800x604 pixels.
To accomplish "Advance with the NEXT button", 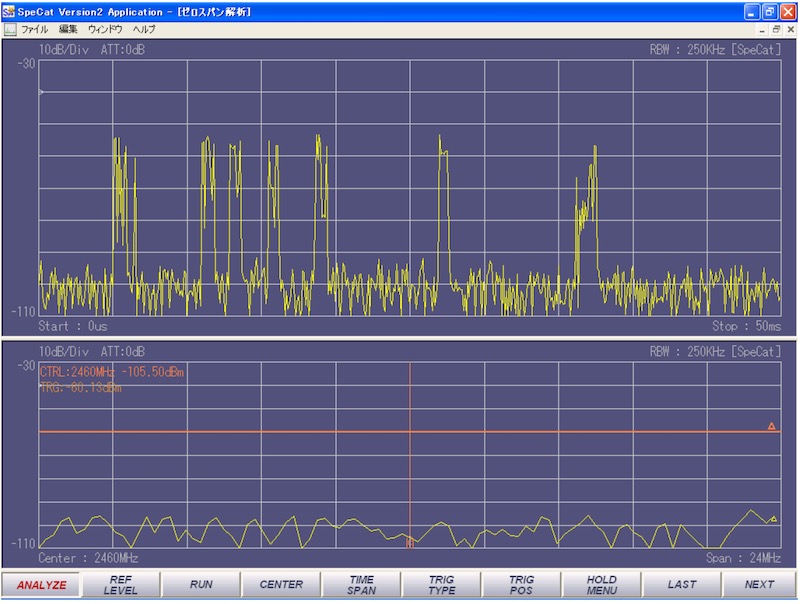I will 759,585.
